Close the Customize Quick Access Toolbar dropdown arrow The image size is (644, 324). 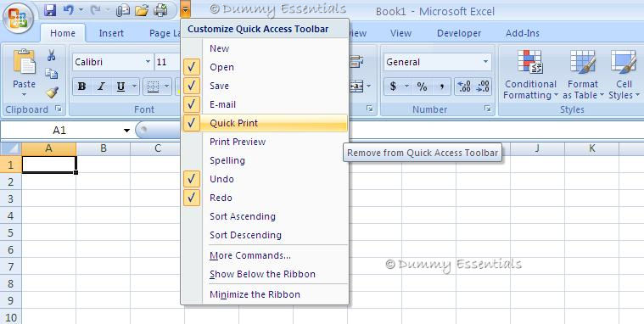[185, 9]
